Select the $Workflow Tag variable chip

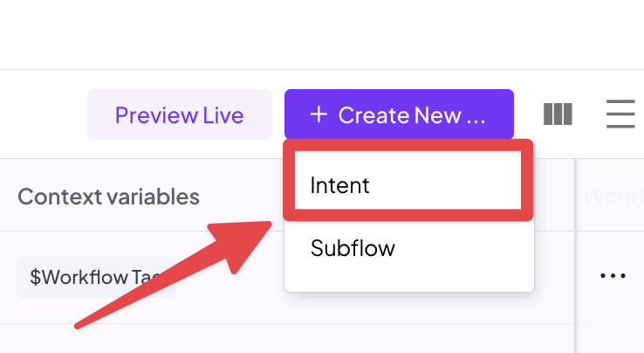[96, 277]
